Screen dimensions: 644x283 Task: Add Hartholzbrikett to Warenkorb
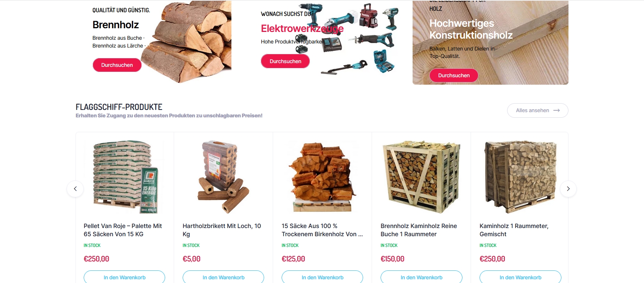[x=224, y=277]
